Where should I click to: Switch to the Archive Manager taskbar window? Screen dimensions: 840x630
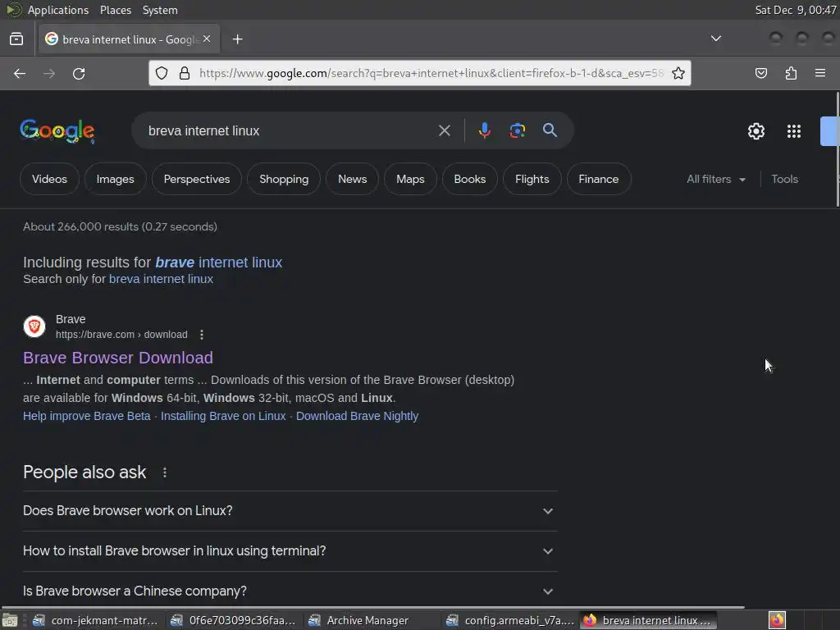click(371, 620)
